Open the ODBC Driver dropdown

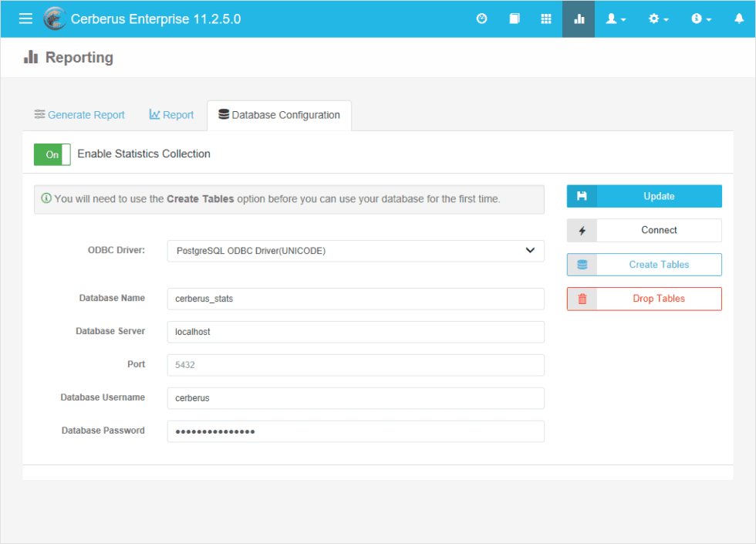tap(356, 251)
